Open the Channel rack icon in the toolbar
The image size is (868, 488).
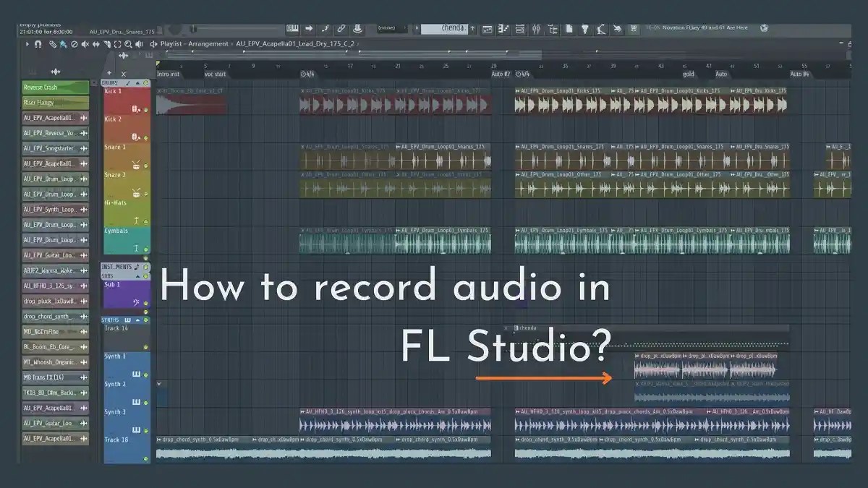point(519,27)
